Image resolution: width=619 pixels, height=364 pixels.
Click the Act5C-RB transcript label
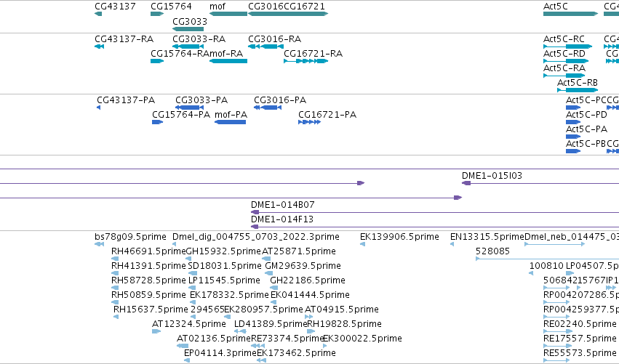(x=577, y=83)
